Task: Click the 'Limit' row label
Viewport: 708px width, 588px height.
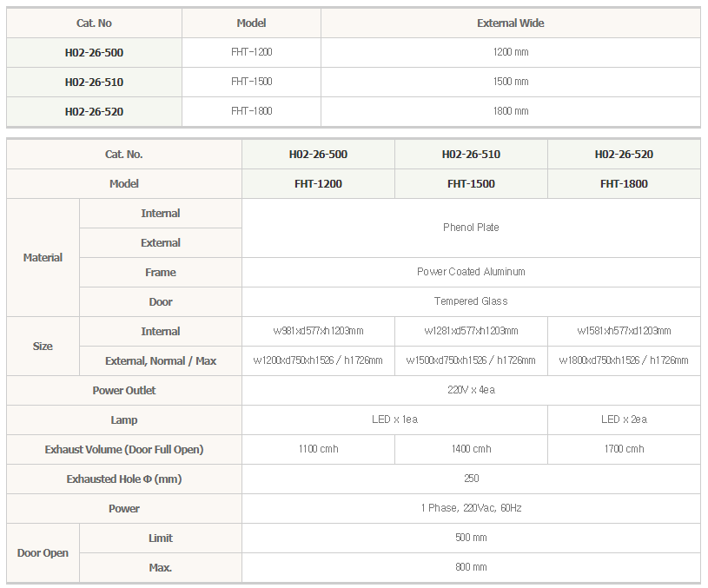Action: click(x=161, y=538)
